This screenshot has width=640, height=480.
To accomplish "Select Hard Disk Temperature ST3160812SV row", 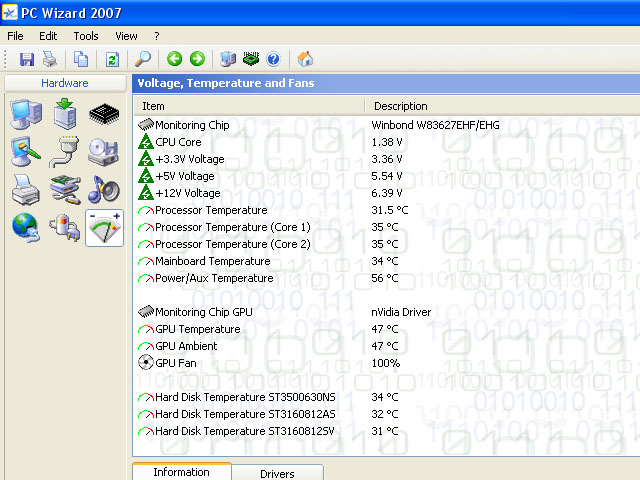I will (387, 431).
